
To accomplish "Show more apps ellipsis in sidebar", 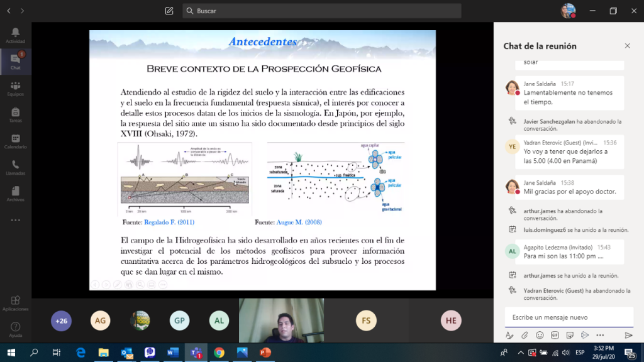I will (15, 221).
